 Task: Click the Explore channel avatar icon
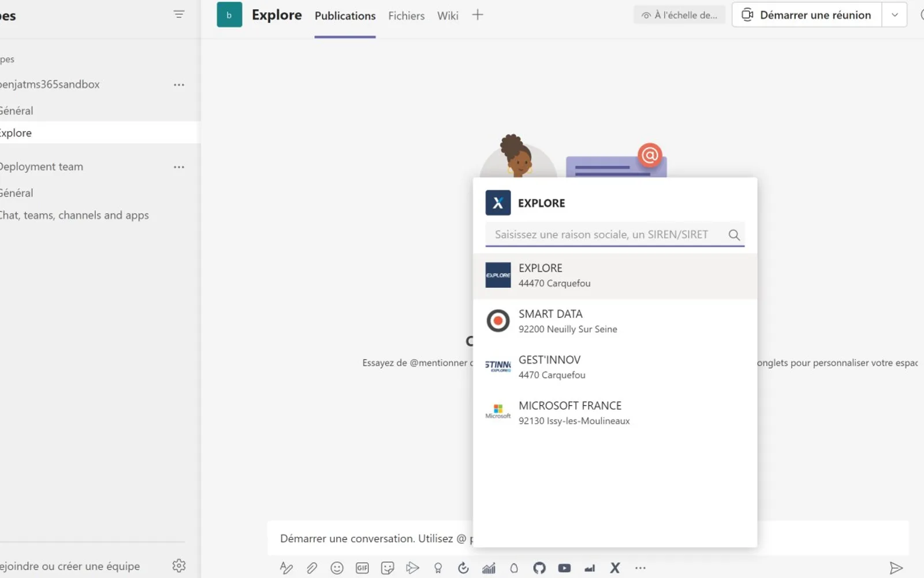[229, 15]
